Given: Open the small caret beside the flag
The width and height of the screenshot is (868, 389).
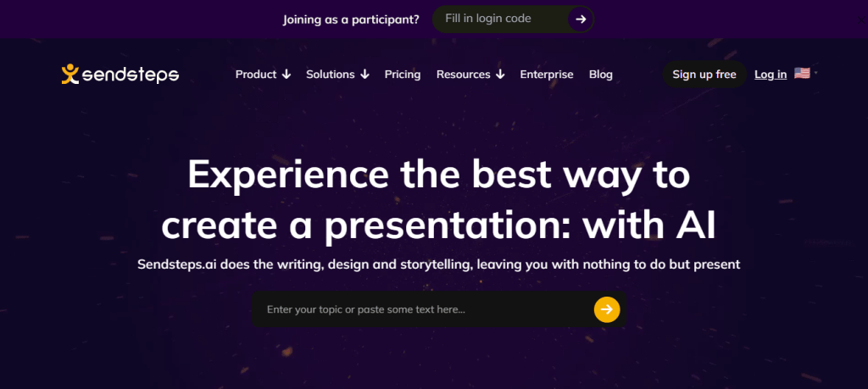Looking at the screenshot, I should pos(815,73).
